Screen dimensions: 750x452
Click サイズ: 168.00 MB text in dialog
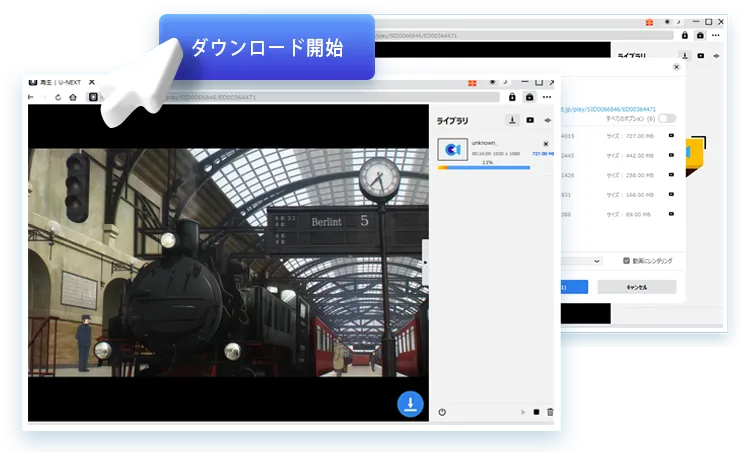pyautogui.click(x=629, y=195)
